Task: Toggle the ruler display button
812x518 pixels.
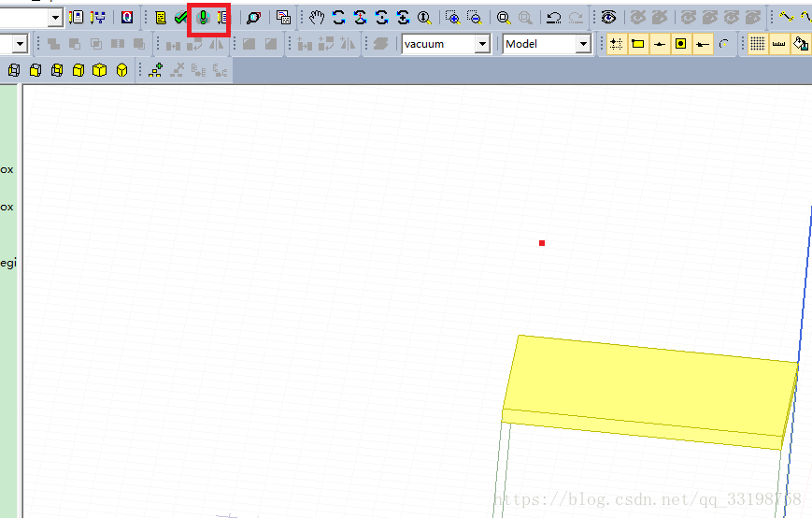Action: coord(778,44)
